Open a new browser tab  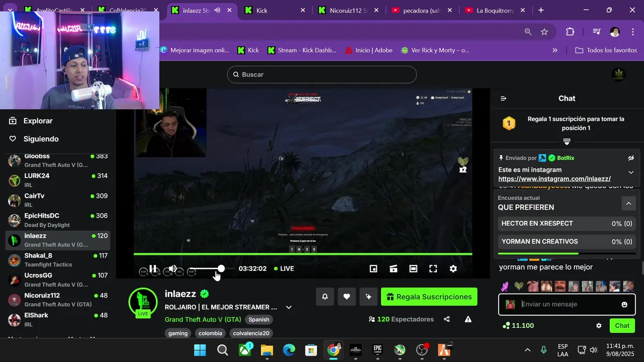[x=541, y=10]
